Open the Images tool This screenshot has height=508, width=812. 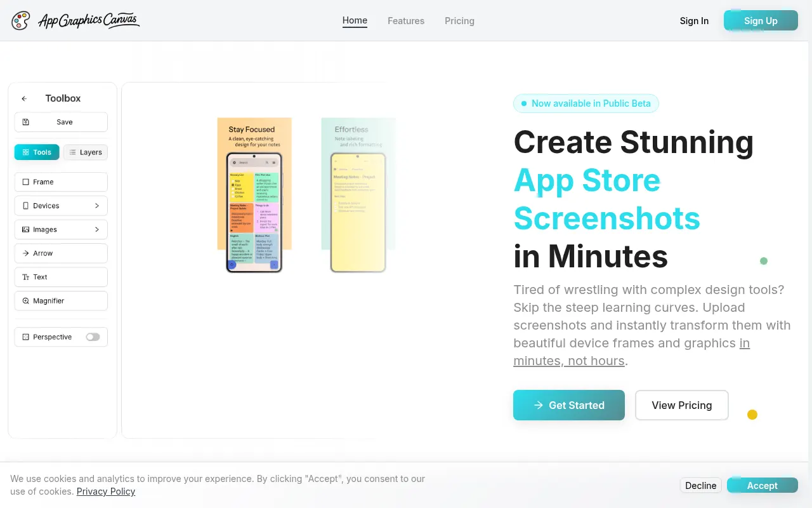(x=61, y=229)
